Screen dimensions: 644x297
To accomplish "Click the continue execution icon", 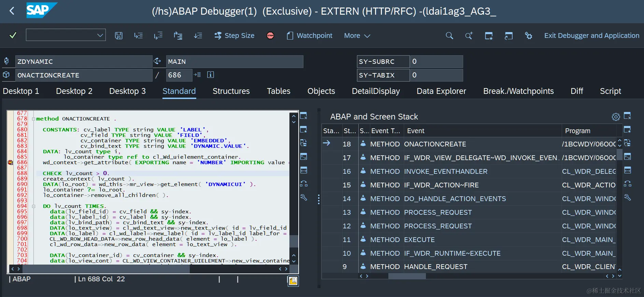I will pyautogui.click(x=198, y=36).
